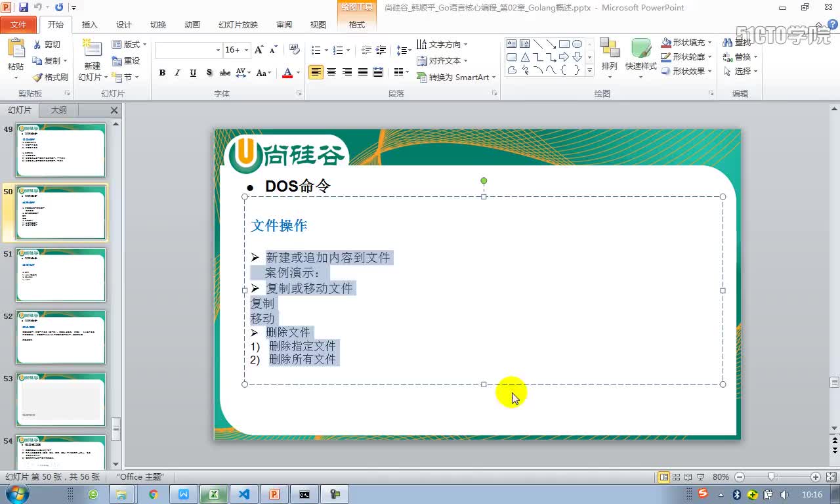Select slide 53 thumbnail
This screenshot has height=504, width=840.
[x=60, y=400]
